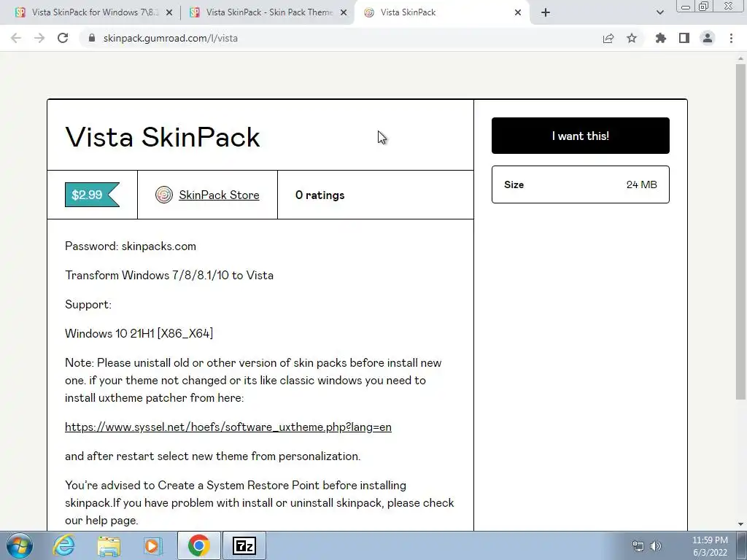Close the Skin Pack Theme tab
This screenshot has height=560, width=747.
(344, 12)
